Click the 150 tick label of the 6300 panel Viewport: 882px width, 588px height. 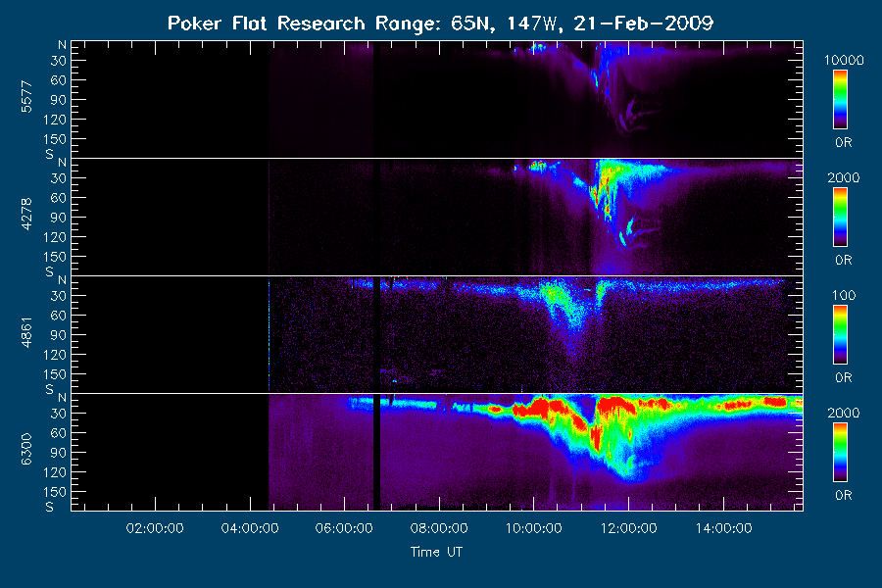[x=55, y=492]
